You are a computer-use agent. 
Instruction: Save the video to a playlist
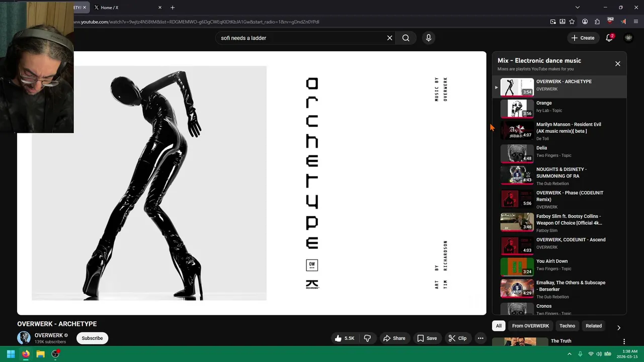tap(427, 338)
